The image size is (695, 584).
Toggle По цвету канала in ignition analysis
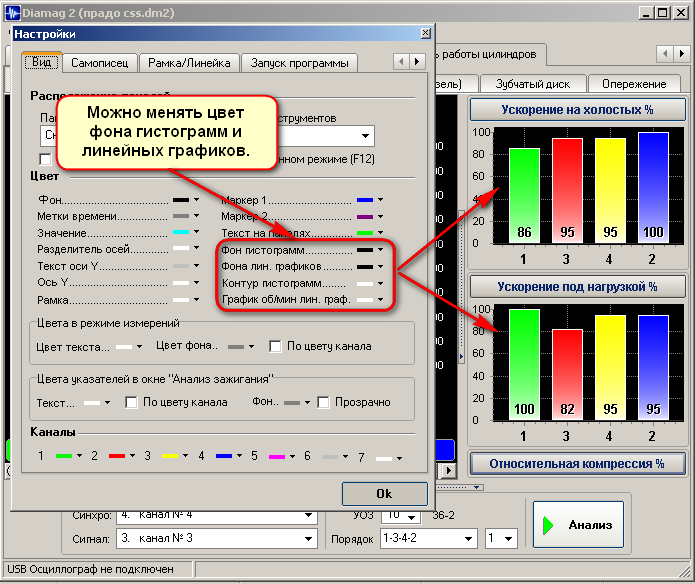(x=131, y=402)
